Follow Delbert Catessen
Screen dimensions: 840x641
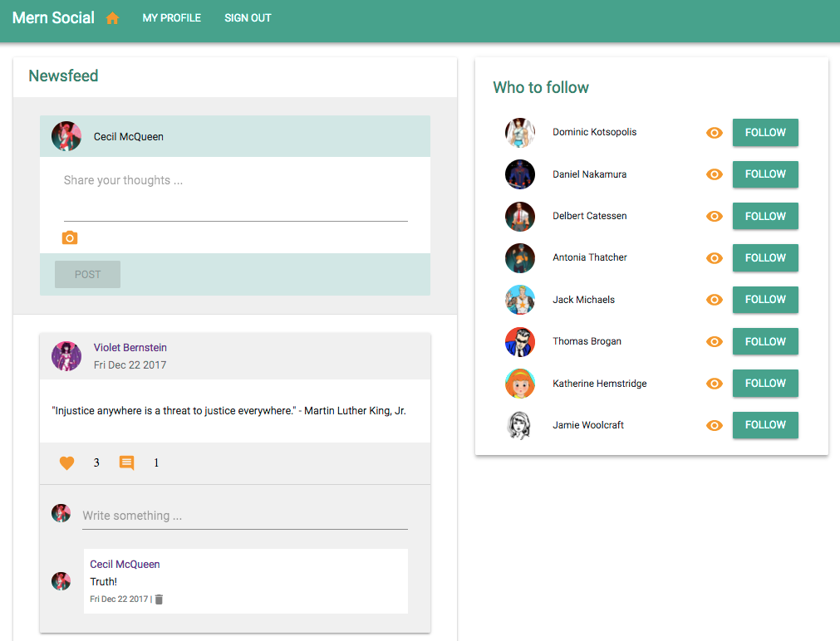[x=764, y=216]
